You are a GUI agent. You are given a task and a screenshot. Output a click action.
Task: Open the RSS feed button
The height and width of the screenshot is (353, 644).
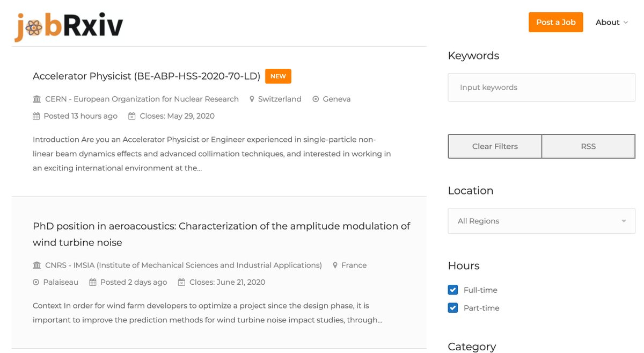[588, 146]
